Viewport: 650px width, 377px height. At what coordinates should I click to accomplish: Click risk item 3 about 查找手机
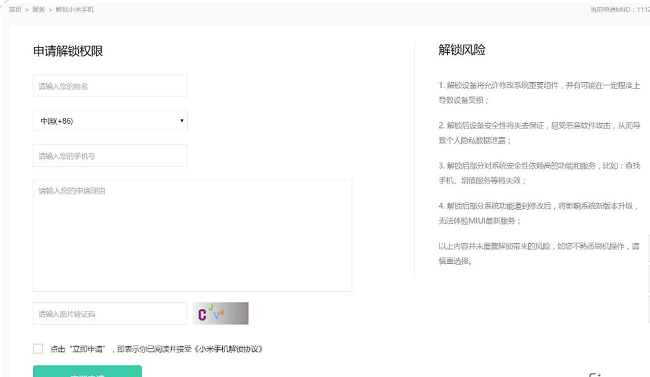click(x=539, y=173)
